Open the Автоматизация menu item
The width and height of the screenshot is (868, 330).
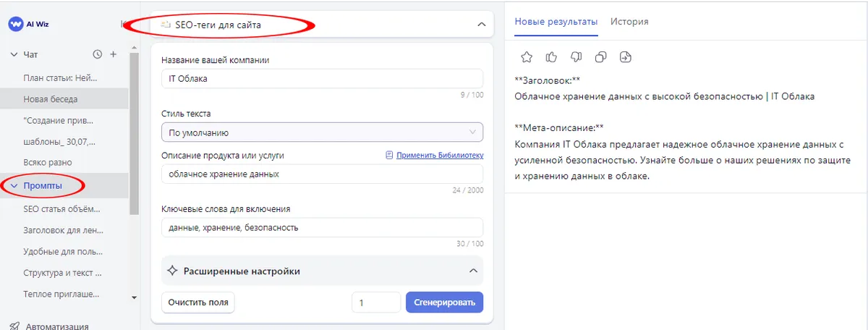[56, 326]
